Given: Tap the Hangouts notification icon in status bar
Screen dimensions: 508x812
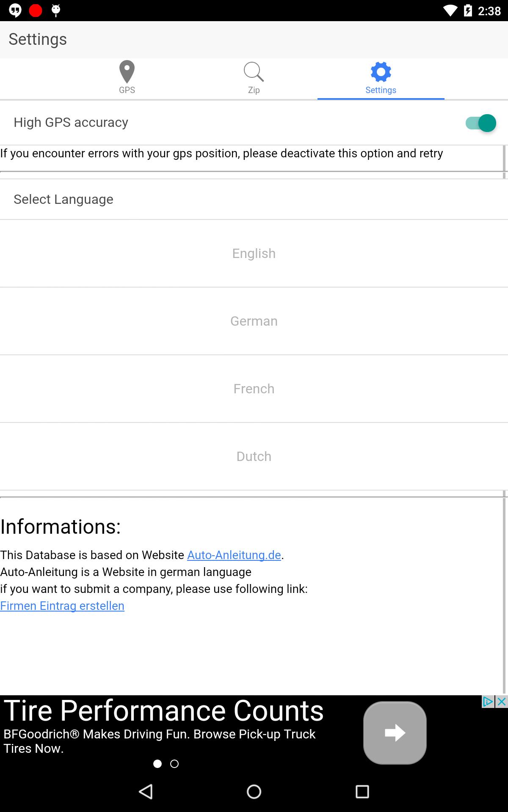Looking at the screenshot, I should click(15, 10).
